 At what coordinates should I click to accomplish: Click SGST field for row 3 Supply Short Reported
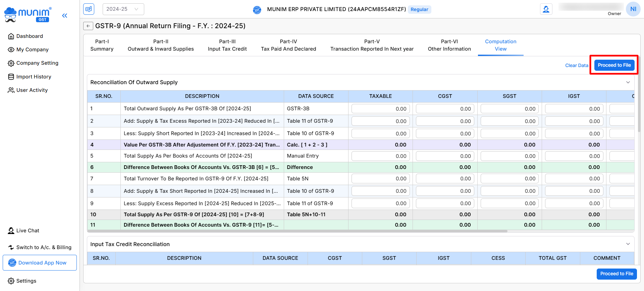coord(509,133)
